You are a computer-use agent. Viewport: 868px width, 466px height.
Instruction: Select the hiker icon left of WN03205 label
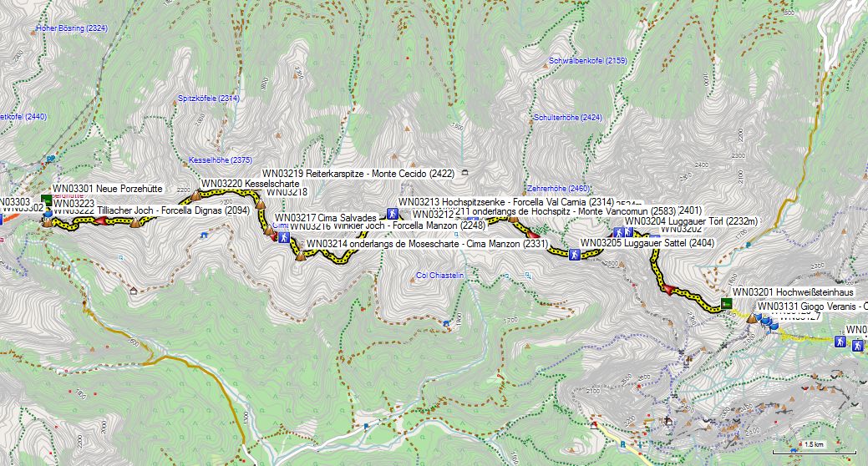coord(574,254)
